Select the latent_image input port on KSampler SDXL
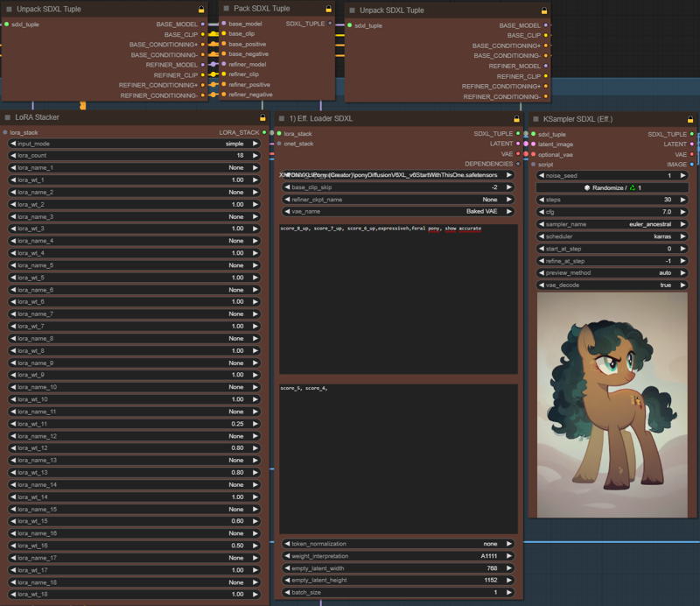The width and height of the screenshot is (700, 606). (x=533, y=144)
